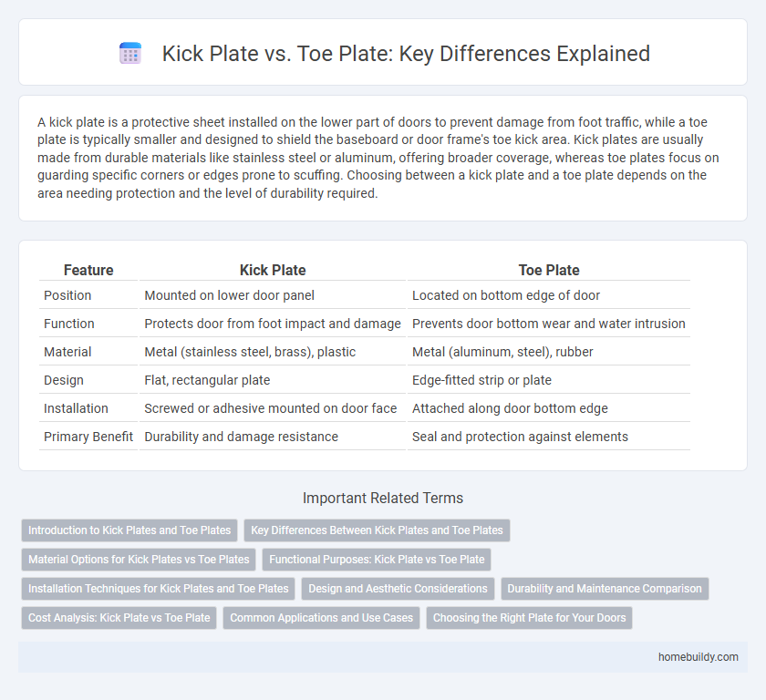Click the 'Primary Benefit' row label

[x=88, y=437]
